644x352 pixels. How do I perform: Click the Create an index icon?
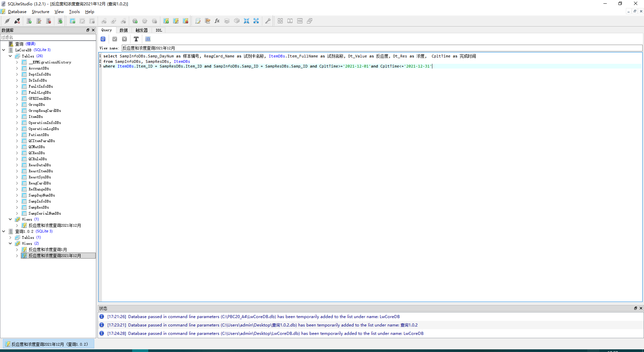(x=104, y=21)
